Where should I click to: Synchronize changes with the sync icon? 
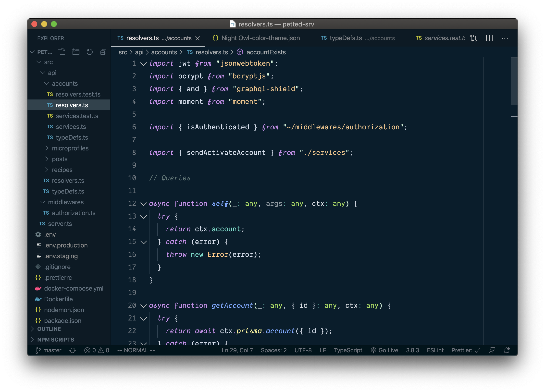(73, 350)
